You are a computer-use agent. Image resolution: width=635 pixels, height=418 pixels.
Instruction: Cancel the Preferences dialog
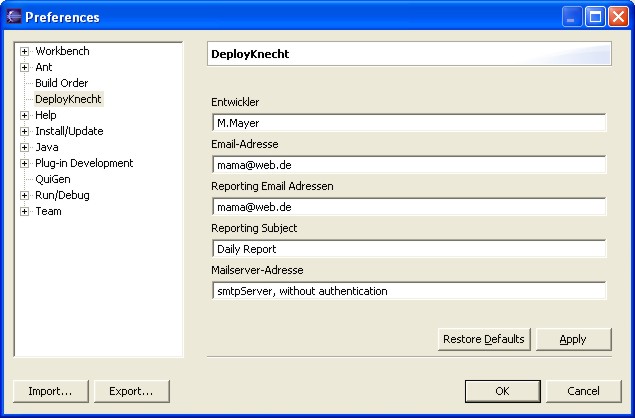(x=584, y=391)
